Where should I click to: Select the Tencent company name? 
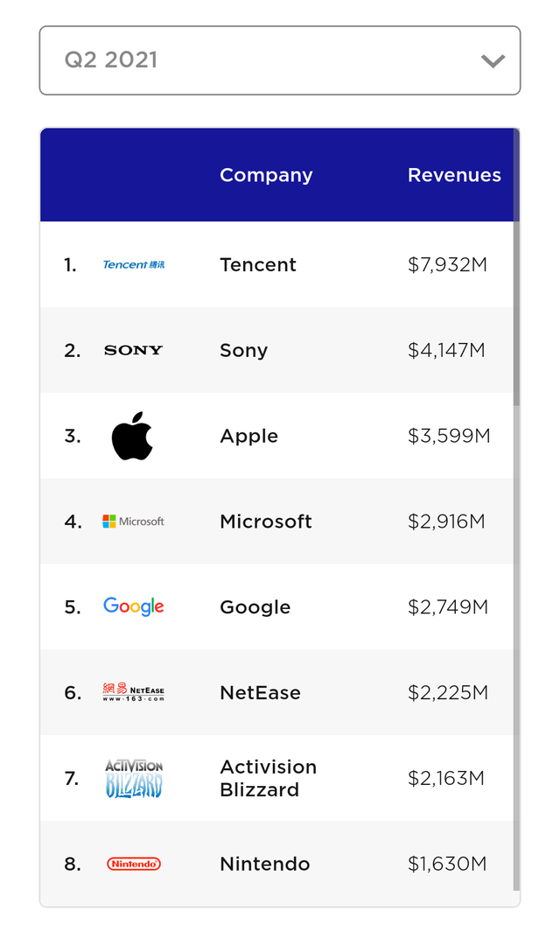pyautogui.click(x=258, y=264)
